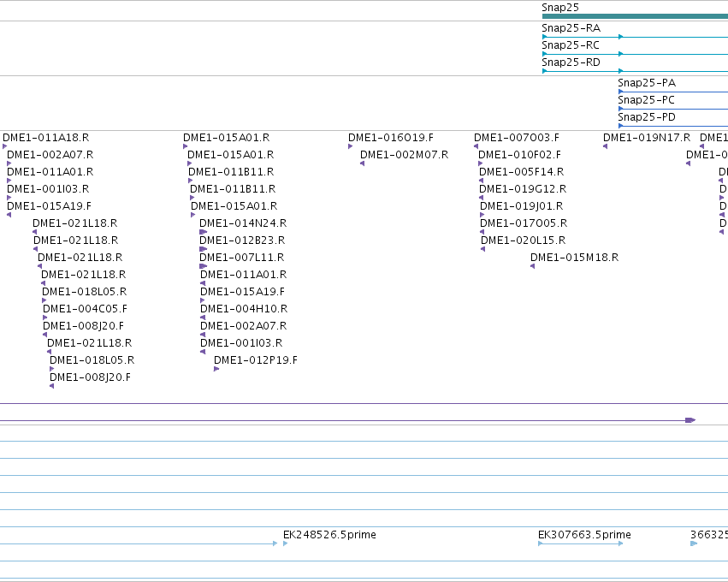The image size is (728, 582).
Task: Select the DME1-012P19.F feature label
Action: pos(256,360)
